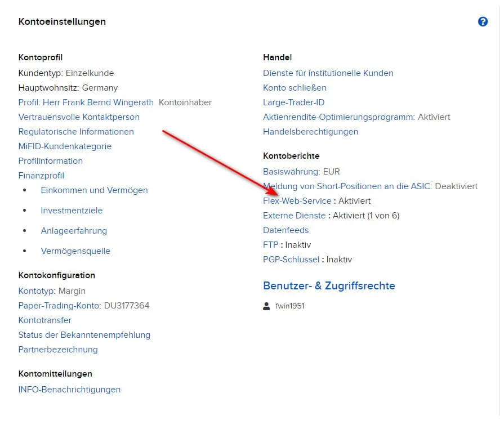The height and width of the screenshot is (429, 504).
Task: Open INFO-Benachrichtigungen link
Action: [x=69, y=390]
